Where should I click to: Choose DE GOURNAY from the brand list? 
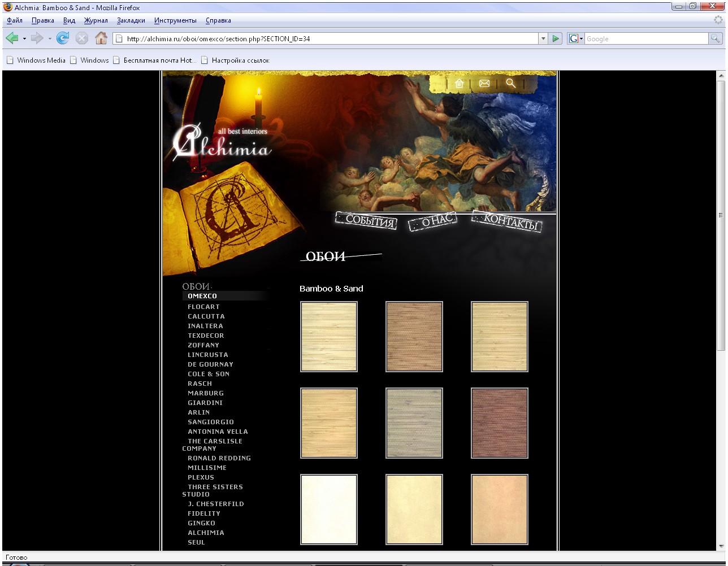pos(210,364)
